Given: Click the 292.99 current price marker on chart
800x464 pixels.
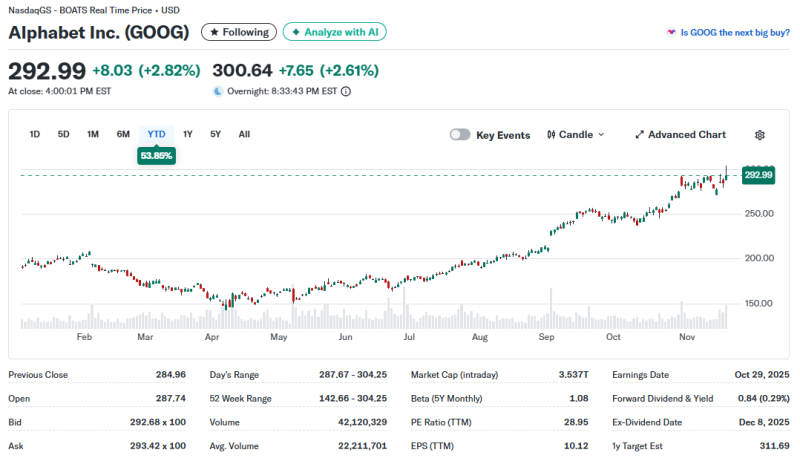Looking at the screenshot, I should point(759,175).
